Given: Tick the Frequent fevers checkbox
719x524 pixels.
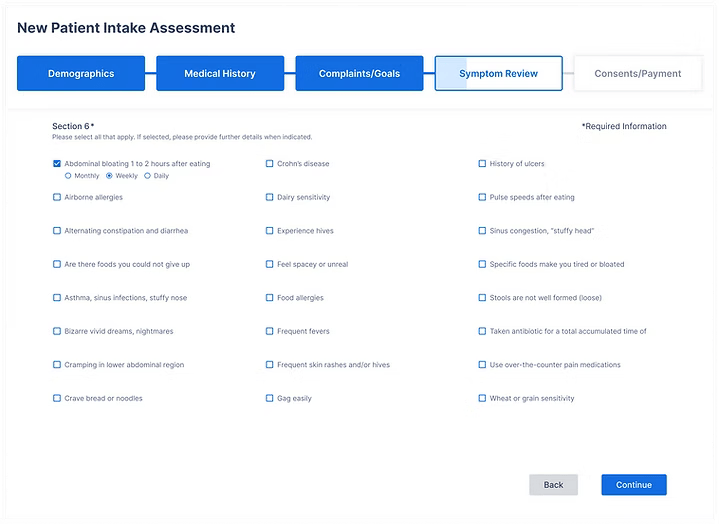Looking at the screenshot, I should (x=270, y=331).
